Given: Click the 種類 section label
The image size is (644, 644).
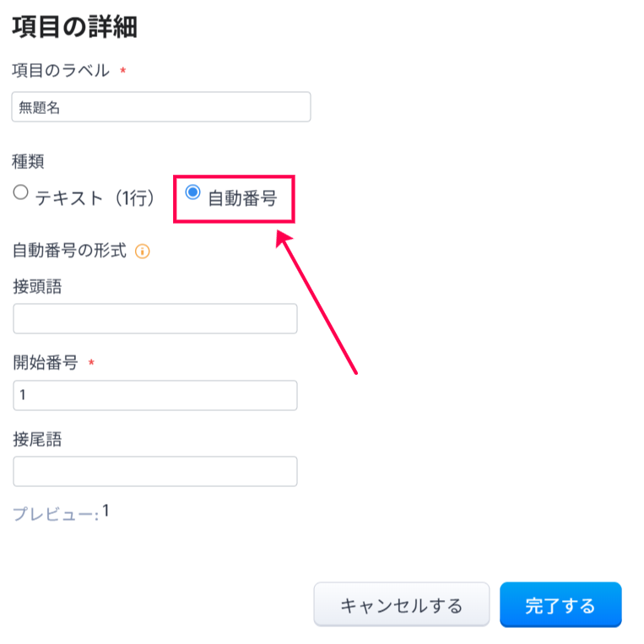Looking at the screenshot, I should click(x=28, y=159).
